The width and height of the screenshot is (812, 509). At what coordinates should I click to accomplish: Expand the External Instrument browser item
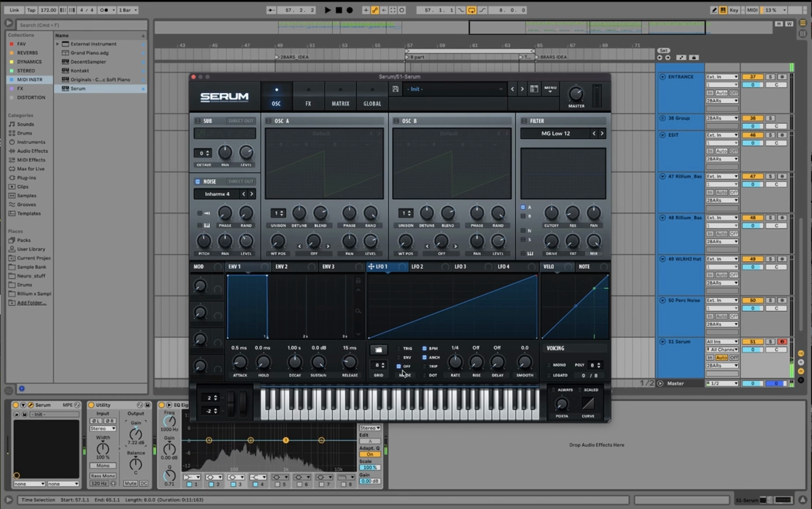click(x=57, y=44)
